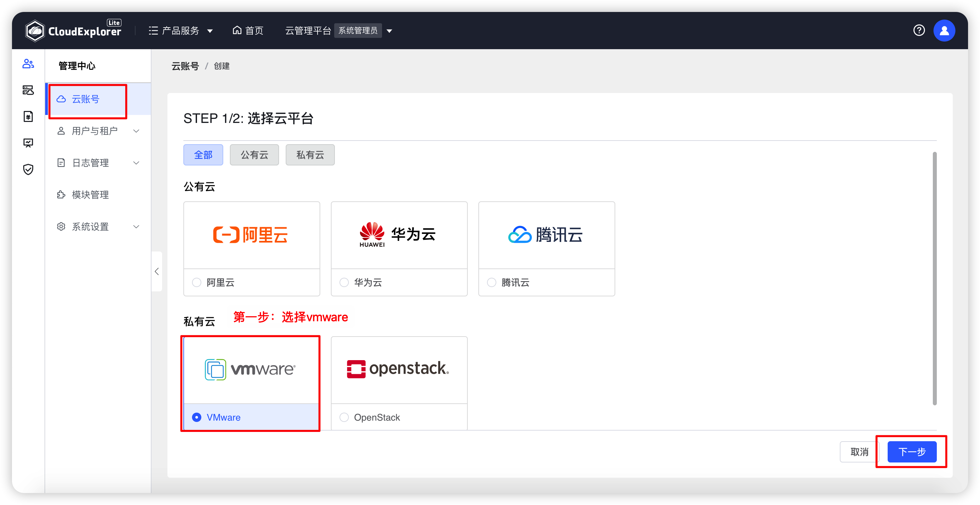Screen dimensions: 980x505
Task: Switch to the 全部 filter tab
Action: (203, 155)
